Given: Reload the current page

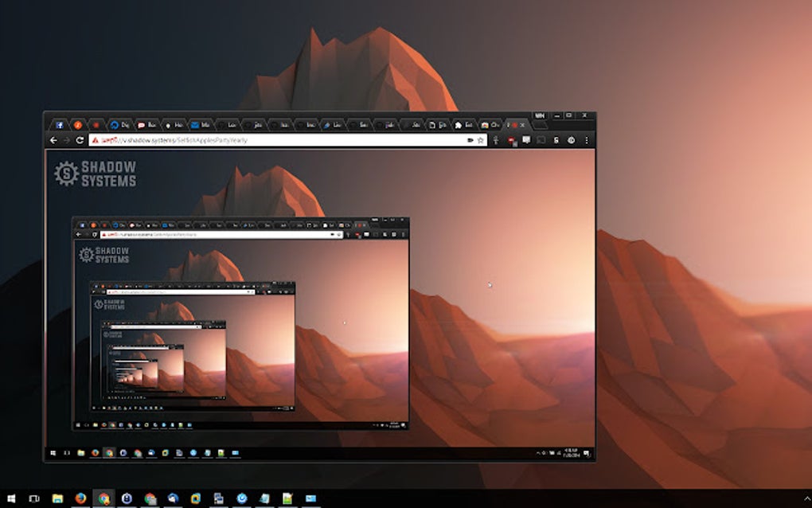Looking at the screenshot, I should 80,140.
